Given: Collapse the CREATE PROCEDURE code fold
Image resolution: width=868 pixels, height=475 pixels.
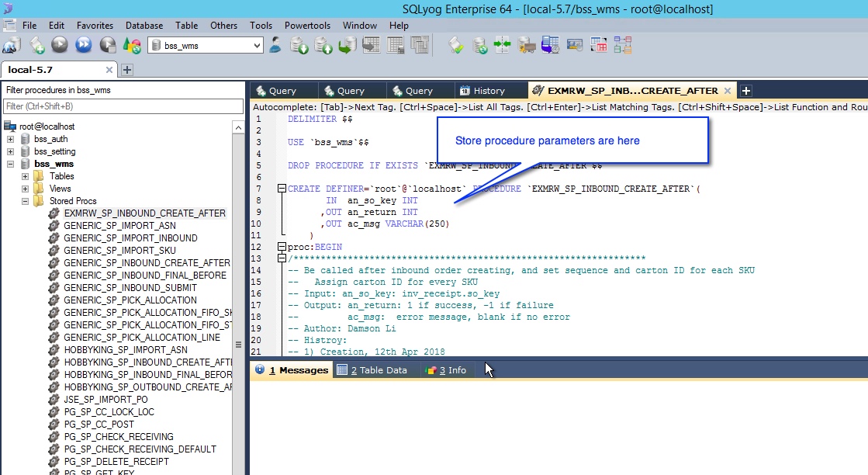Looking at the screenshot, I should [282, 189].
